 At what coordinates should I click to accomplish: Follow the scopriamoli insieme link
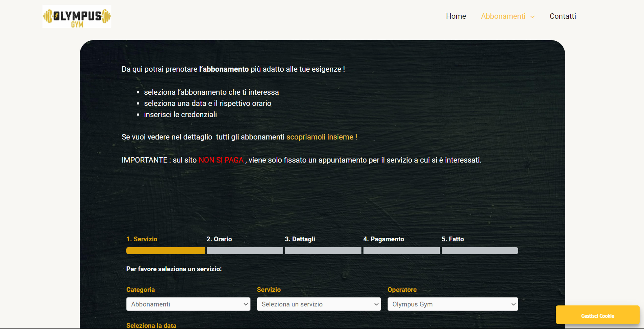click(320, 137)
